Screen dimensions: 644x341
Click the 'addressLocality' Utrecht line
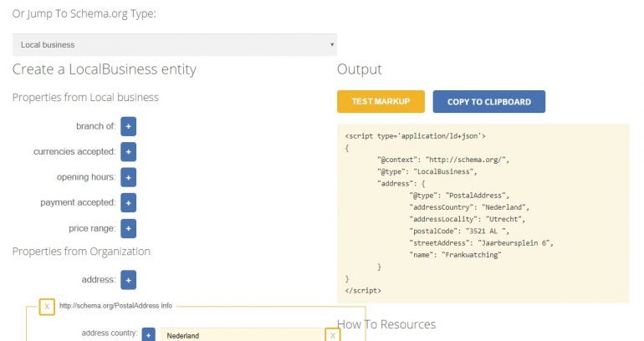point(467,219)
